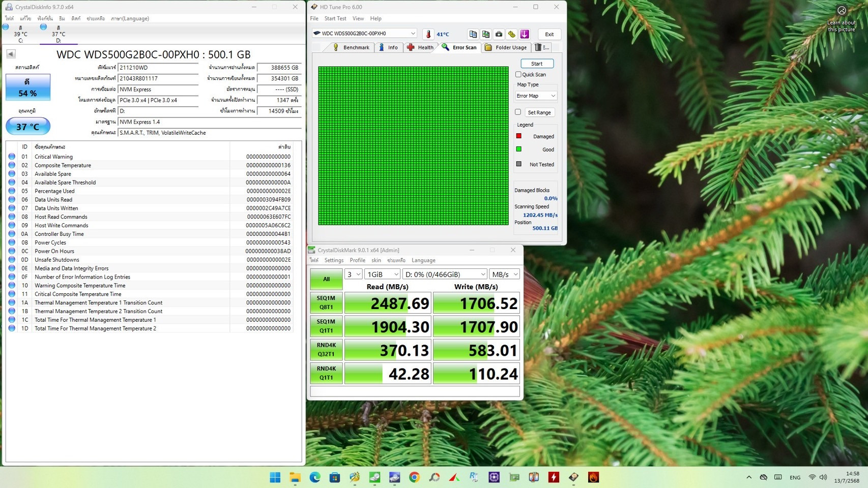Open File Explorer from the taskbar

tap(295, 477)
